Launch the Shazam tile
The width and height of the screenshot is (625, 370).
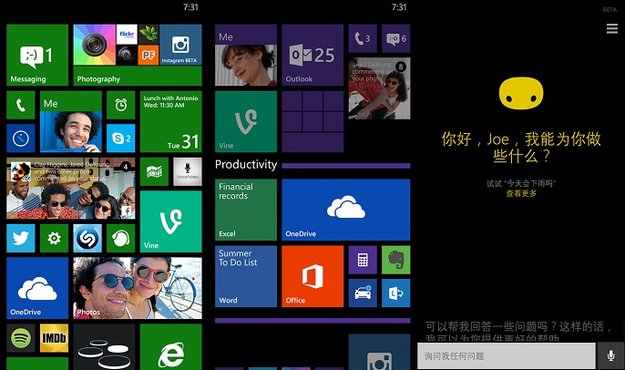[87, 238]
